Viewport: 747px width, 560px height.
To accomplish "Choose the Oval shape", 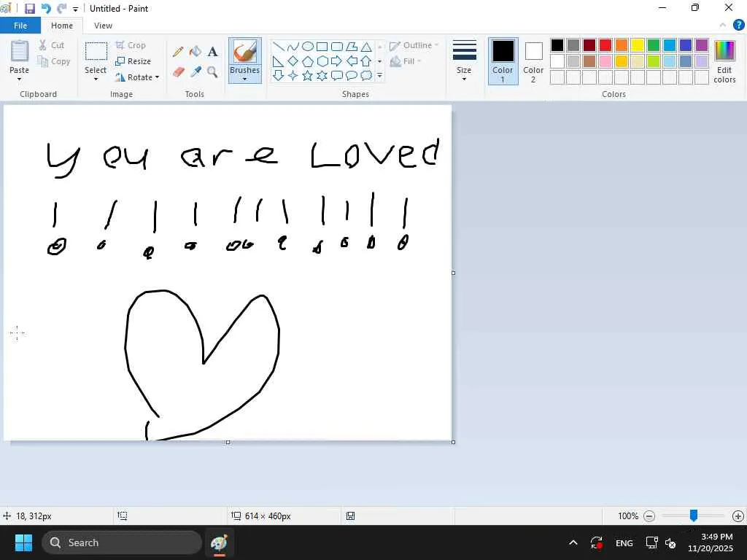I will [x=308, y=47].
